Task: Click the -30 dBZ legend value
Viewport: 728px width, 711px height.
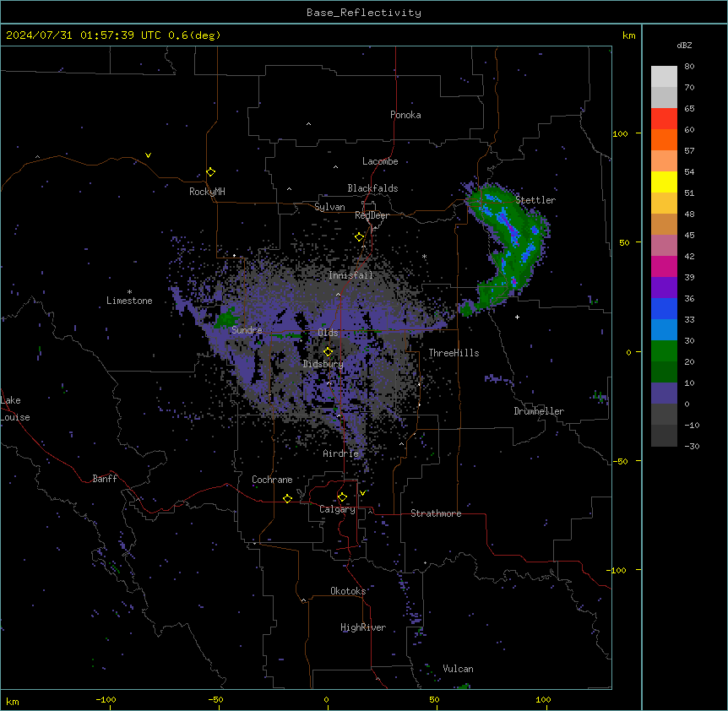Action: tap(692, 446)
